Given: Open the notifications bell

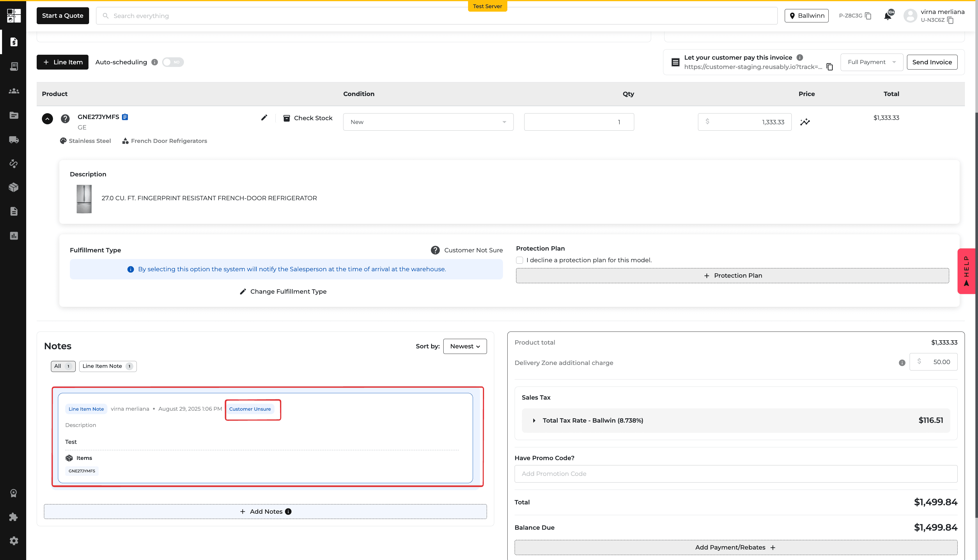Looking at the screenshot, I should click(888, 16).
